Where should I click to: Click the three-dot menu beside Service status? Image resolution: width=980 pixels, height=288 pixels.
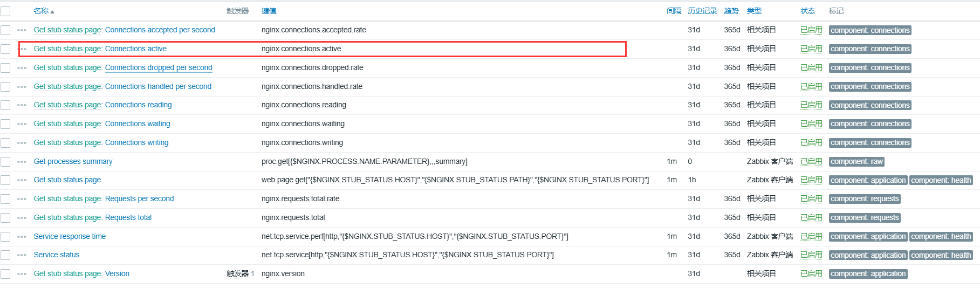click(22, 255)
